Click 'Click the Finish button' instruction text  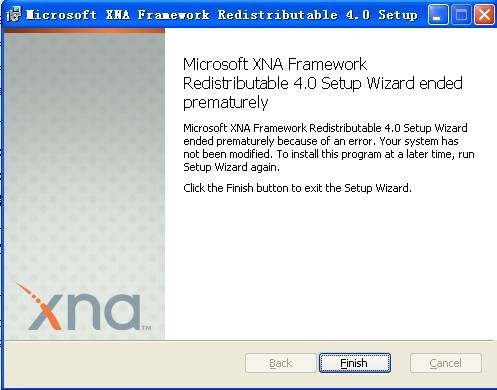(297, 188)
